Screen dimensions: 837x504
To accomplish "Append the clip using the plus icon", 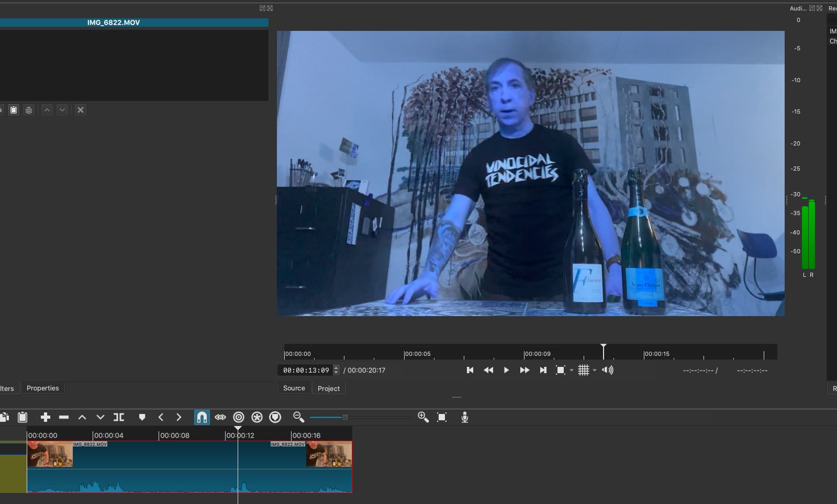I will 46,417.
